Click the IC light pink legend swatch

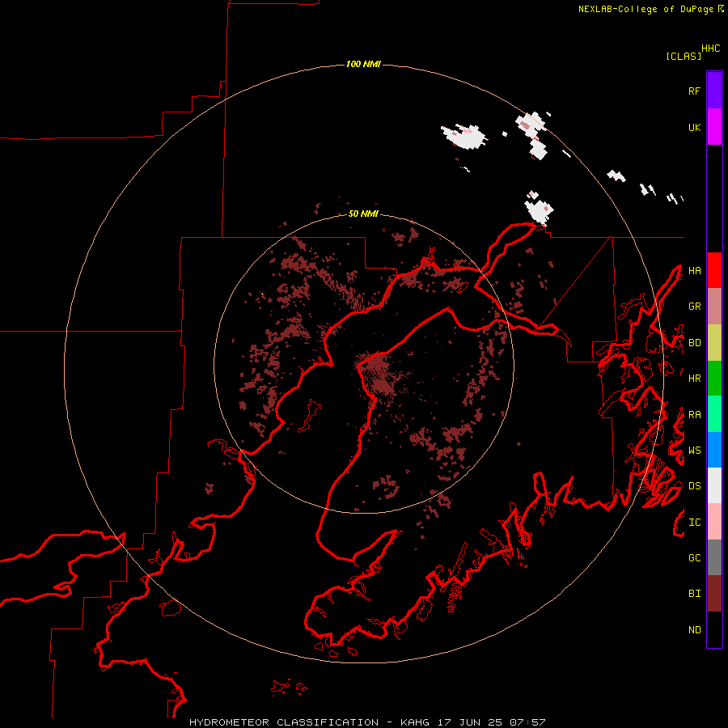point(714,522)
